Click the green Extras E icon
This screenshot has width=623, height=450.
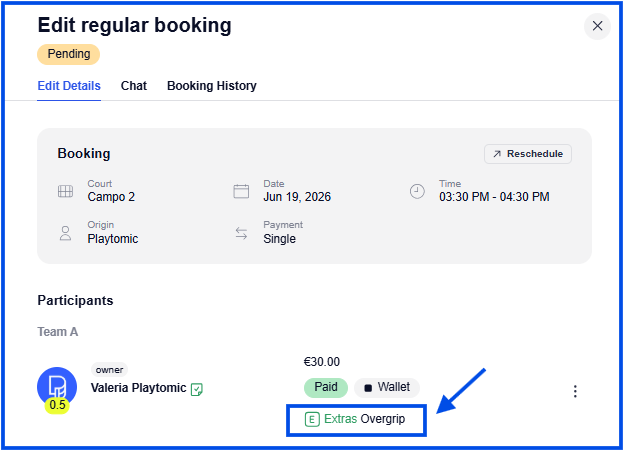tap(312, 419)
